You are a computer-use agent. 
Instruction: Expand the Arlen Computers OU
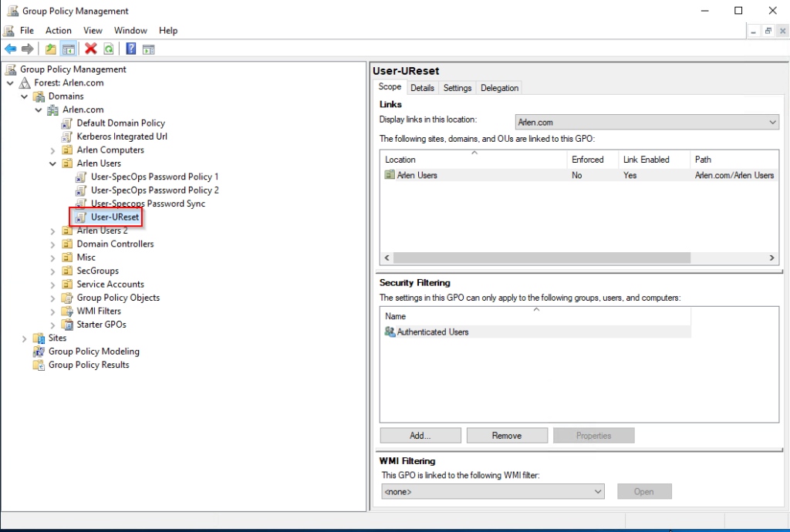pos(53,150)
